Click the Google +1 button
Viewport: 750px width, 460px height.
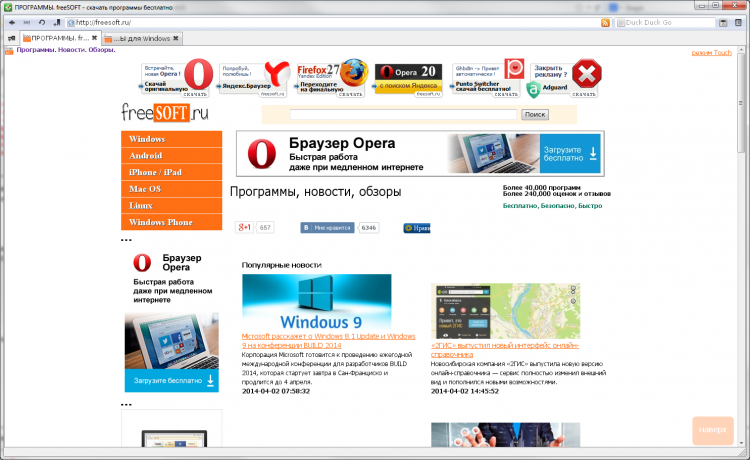pos(244,228)
